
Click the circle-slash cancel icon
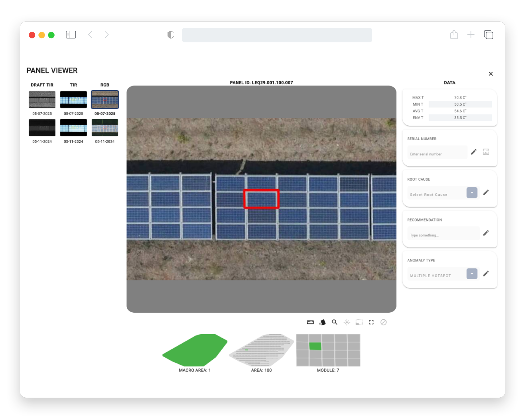[x=383, y=322]
